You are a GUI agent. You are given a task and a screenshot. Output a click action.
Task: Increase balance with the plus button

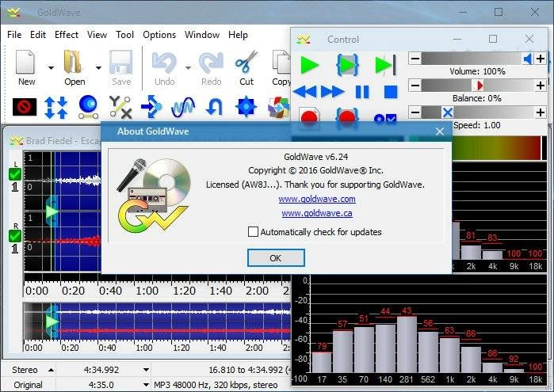pos(541,85)
